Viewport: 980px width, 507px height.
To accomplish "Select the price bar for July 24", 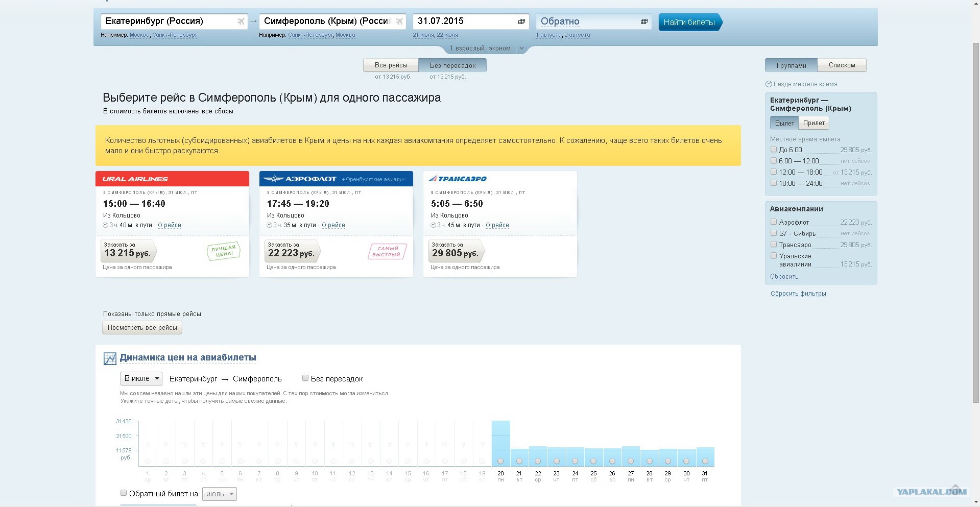I will pos(575,456).
